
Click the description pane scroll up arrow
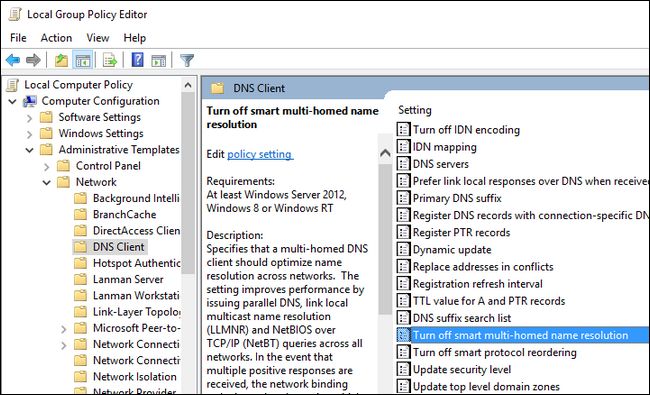pos(385,153)
